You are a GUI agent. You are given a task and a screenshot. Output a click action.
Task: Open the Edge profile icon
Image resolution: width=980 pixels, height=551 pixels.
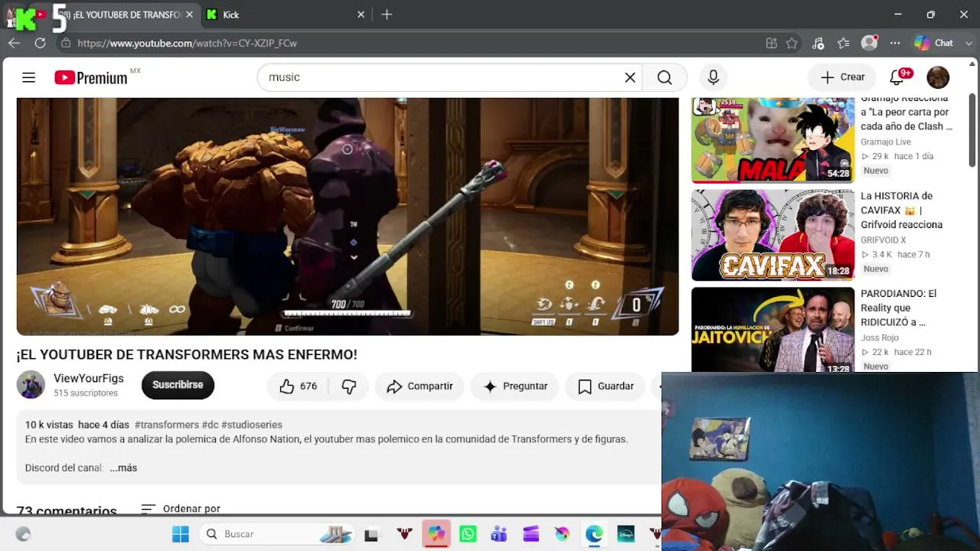(x=869, y=44)
